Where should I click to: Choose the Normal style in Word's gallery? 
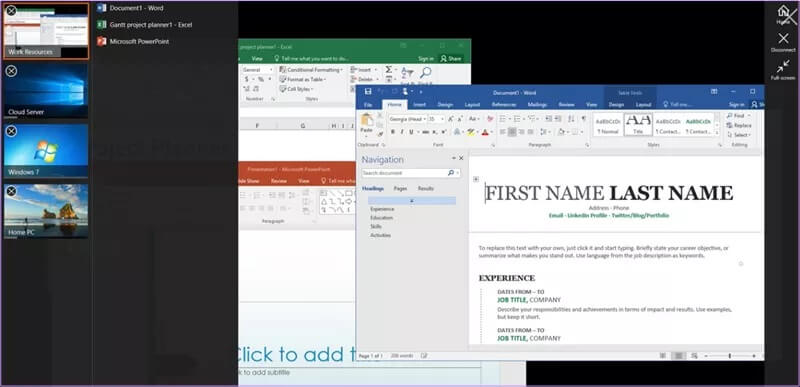click(x=608, y=124)
